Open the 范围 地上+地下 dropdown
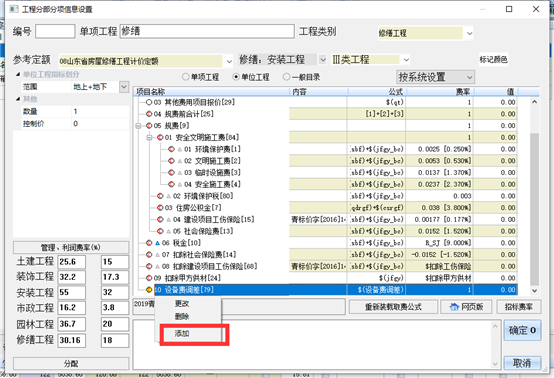554x378 pixels. 124,87
